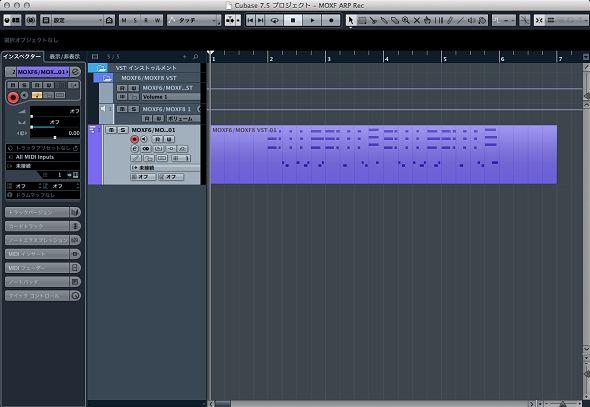The width and height of the screenshot is (590, 407).
Task: Select the Range Selection tool
Action: coord(362,20)
